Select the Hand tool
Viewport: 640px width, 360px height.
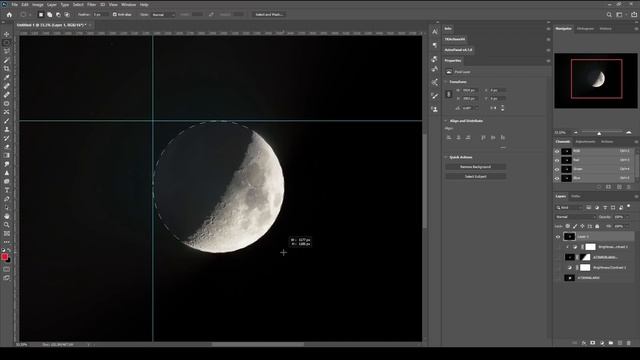pos(7,216)
